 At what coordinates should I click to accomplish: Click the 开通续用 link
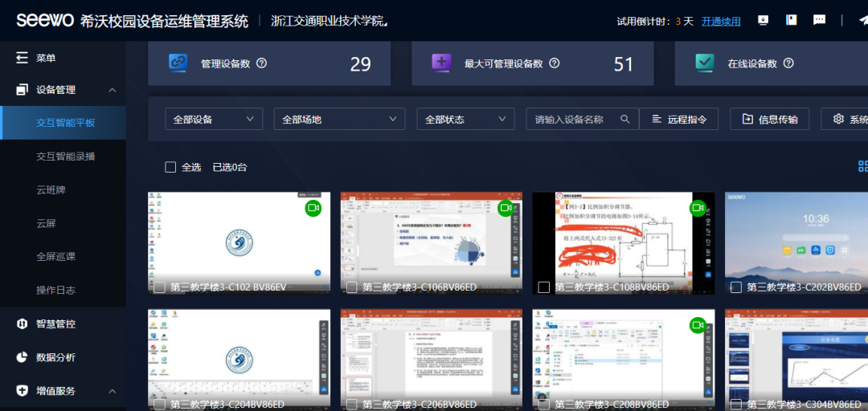[721, 22]
